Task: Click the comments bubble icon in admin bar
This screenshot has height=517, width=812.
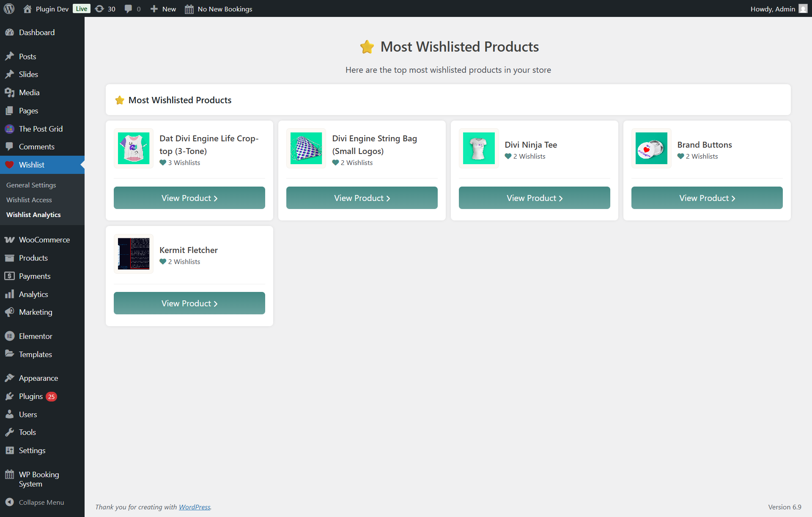Action: pos(129,9)
